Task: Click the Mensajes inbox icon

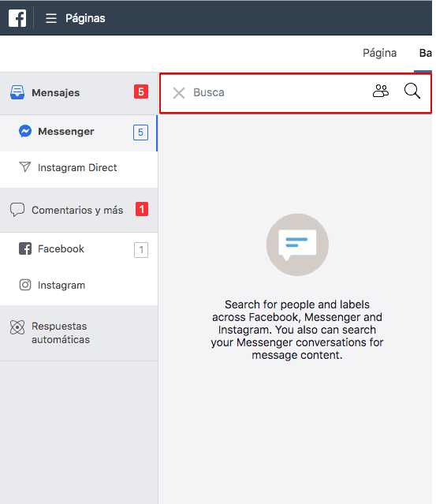Action: pos(17,92)
